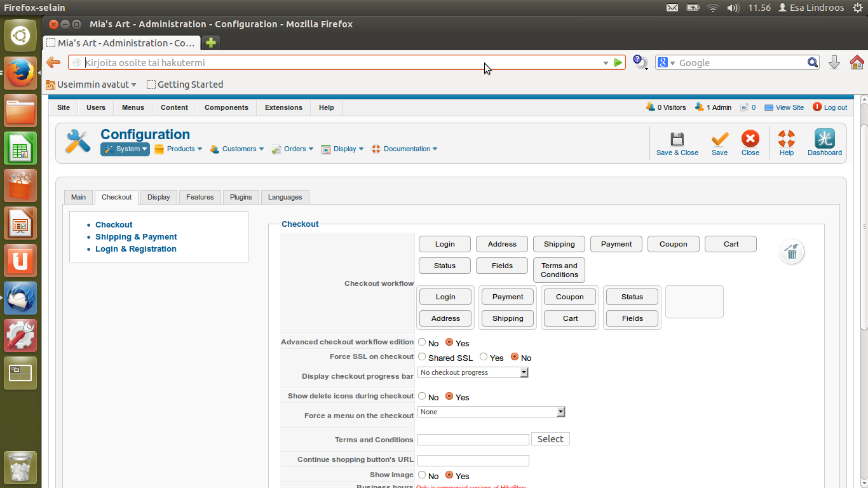Screen dimensions: 868x488
Task: Select No for Force SSL on checkout
Action: tap(515, 356)
